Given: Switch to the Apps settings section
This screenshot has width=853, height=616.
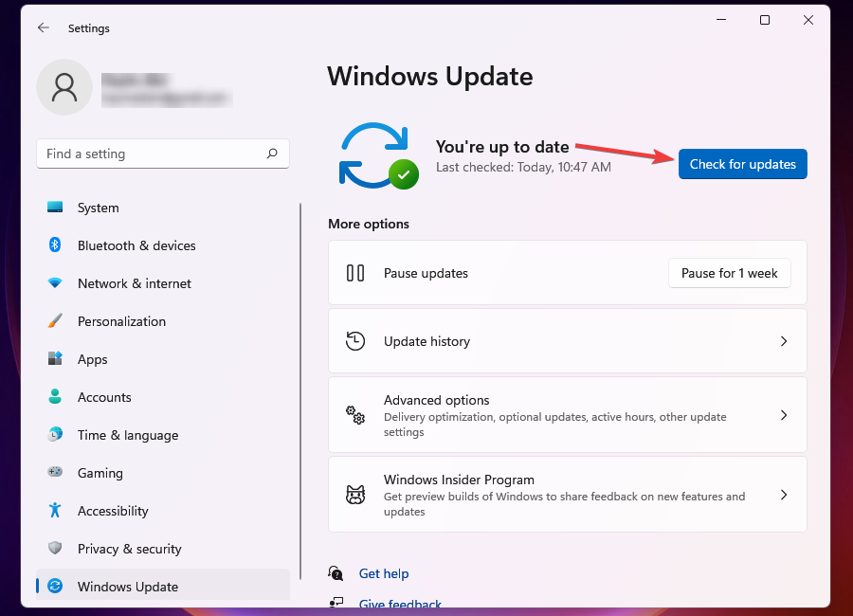Looking at the screenshot, I should tap(92, 359).
